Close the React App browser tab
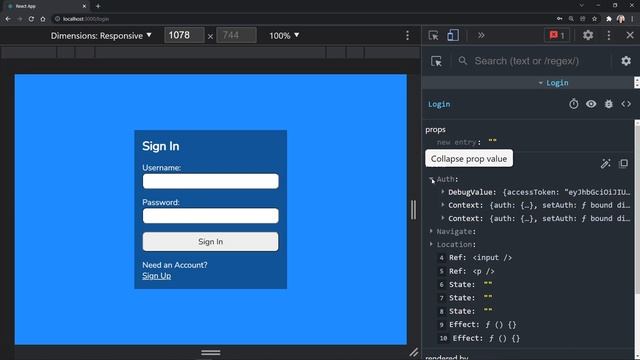 (84, 6)
